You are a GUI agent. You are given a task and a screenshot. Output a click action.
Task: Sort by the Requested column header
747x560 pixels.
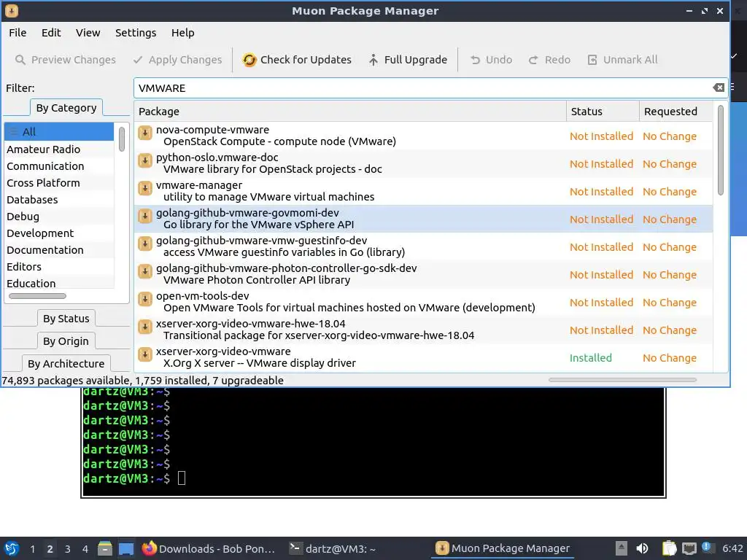676,111
